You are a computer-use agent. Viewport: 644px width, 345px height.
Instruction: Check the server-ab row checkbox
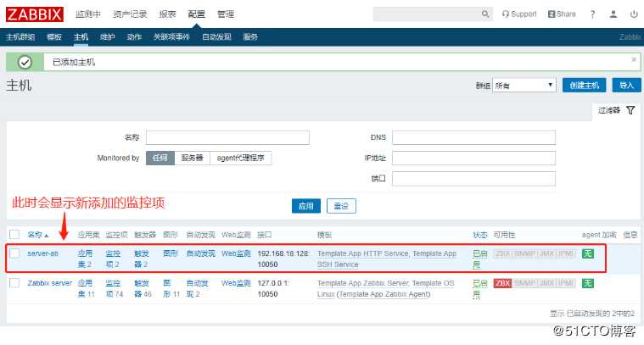coord(14,253)
